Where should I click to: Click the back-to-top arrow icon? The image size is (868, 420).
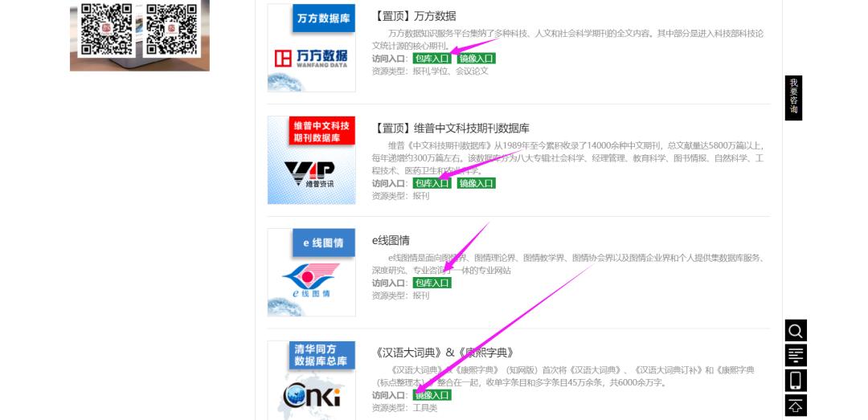coord(796,405)
